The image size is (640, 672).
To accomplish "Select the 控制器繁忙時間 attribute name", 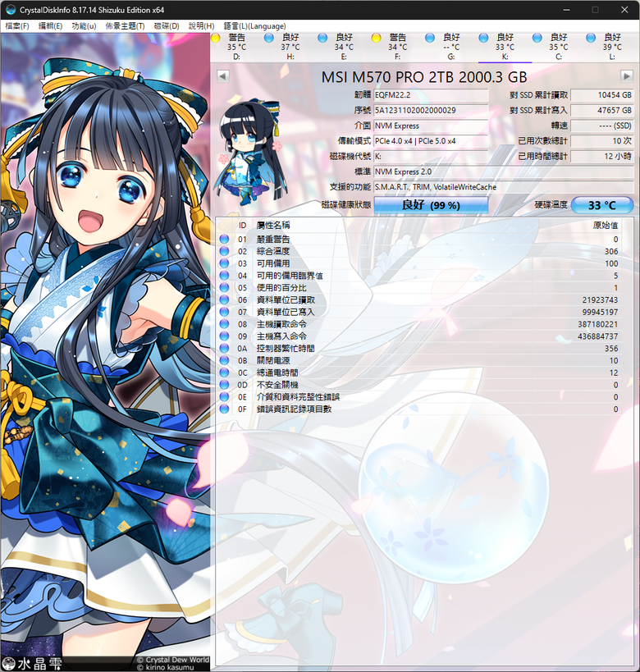I will tap(286, 349).
